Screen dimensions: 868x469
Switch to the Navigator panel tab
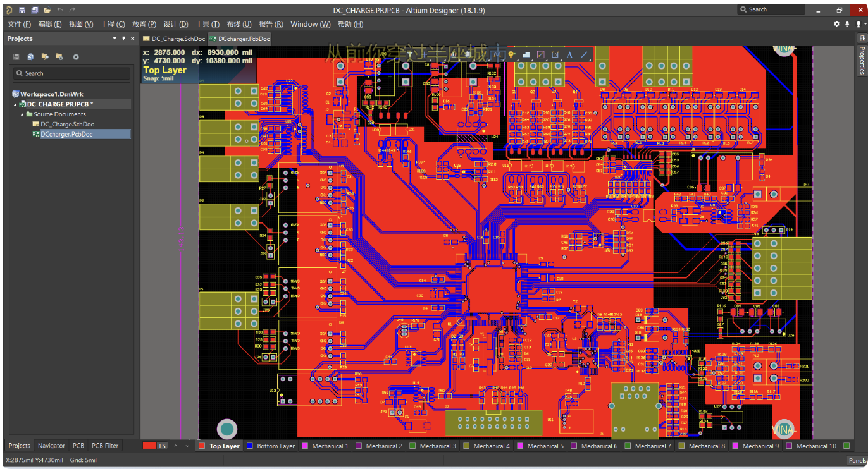point(51,446)
